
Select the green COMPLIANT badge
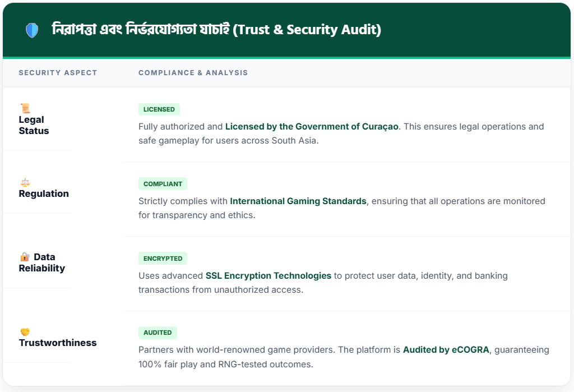[163, 184]
